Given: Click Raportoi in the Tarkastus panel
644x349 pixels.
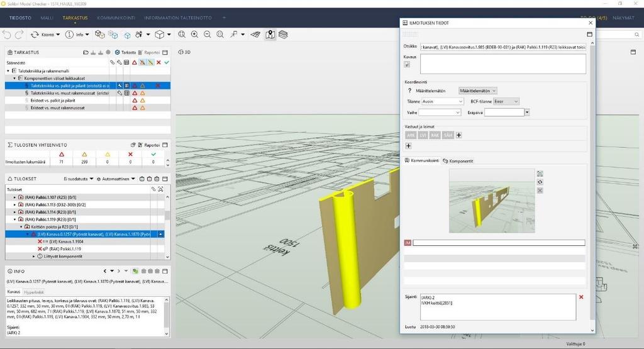Looking at the screenshot, I should tap(149, 53).
